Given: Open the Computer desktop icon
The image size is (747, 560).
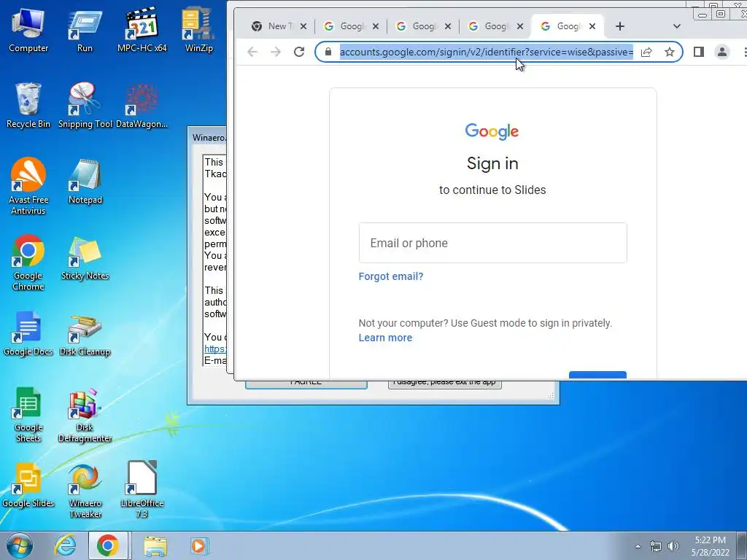Looking at the screenshot, I should [x=28, y=29].
